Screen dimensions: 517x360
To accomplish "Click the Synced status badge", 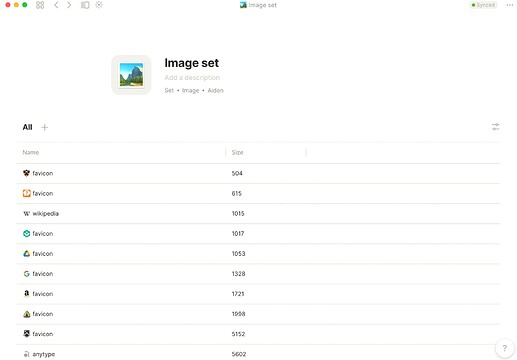I will (x=483, y=5).
